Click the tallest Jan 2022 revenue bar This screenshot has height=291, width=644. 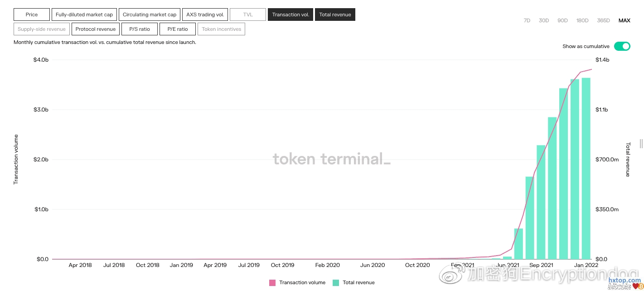[x=586, y=168]
